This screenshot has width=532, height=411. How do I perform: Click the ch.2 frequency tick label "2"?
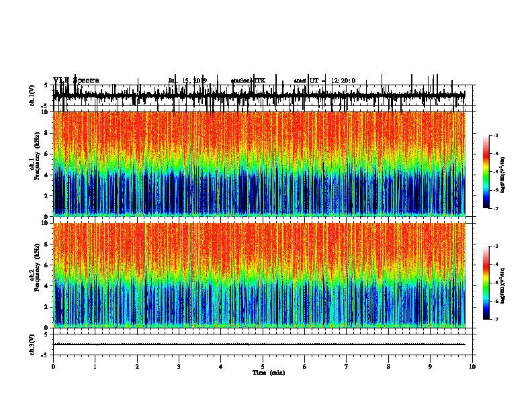46,307
